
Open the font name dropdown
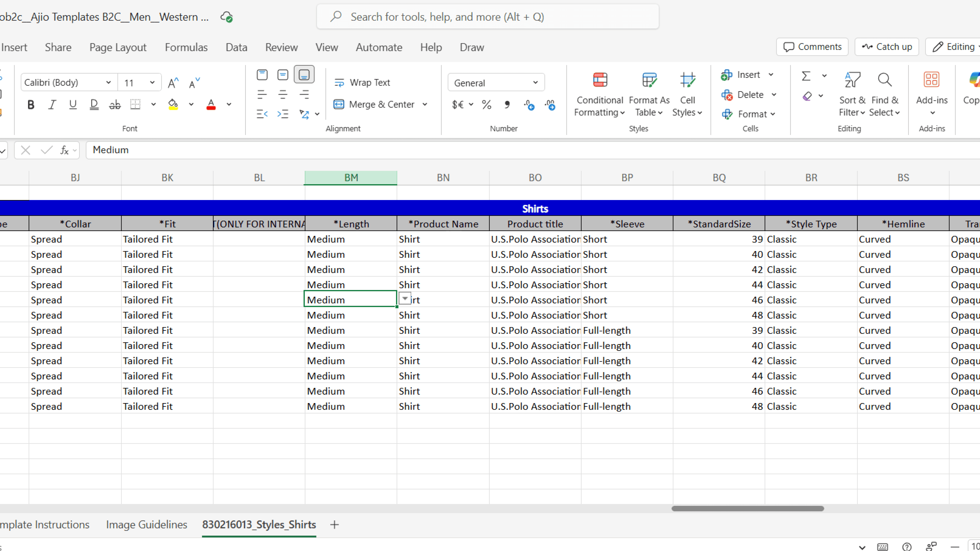[x=108, y=82]
